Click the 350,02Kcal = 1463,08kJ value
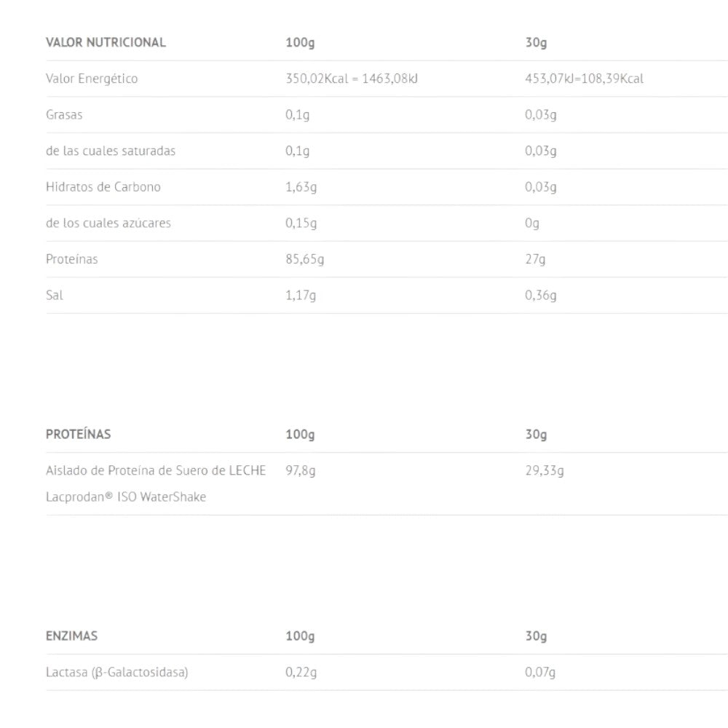728x728 pixels. 352,79
